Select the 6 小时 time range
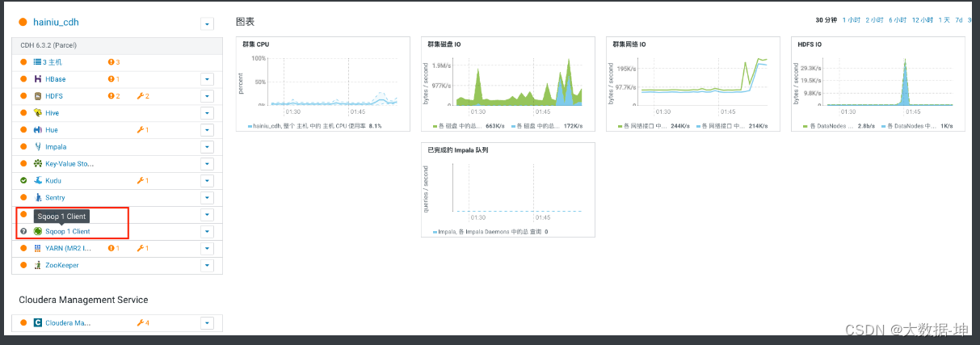Screen dimensions: 980x345 click(x=898, y=20)
